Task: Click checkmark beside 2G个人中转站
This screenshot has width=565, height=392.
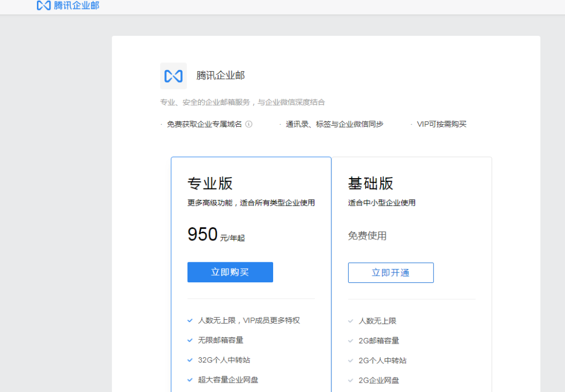Action: pyautogui.click(x=350, y=361)
